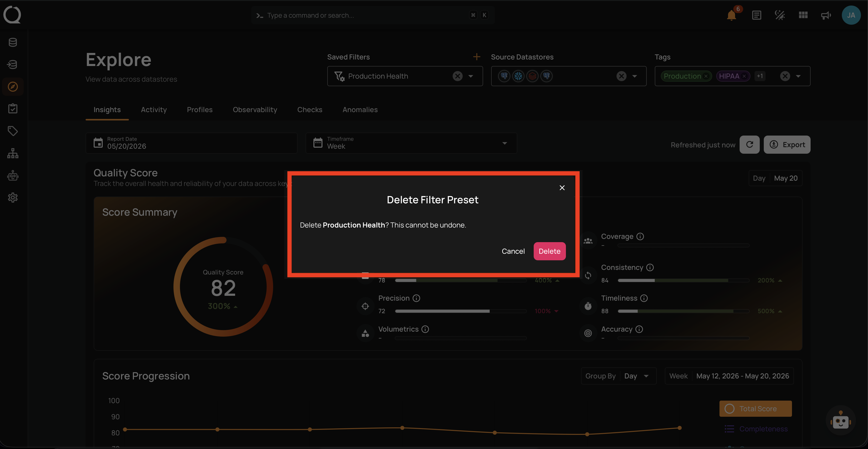Show info for Volumetrics metric
868x449 pixels.
click(425, 329)
